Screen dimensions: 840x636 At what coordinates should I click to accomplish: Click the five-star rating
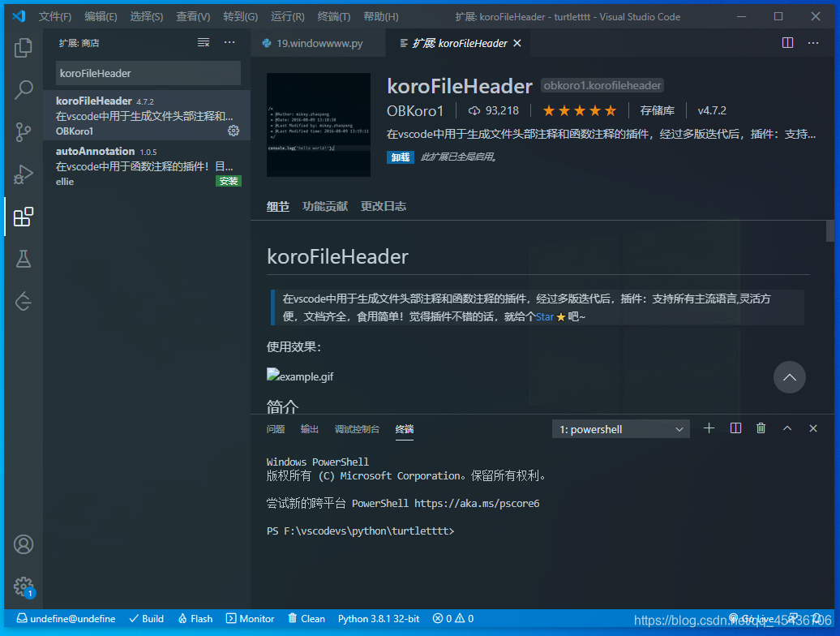tap(580, 111)
